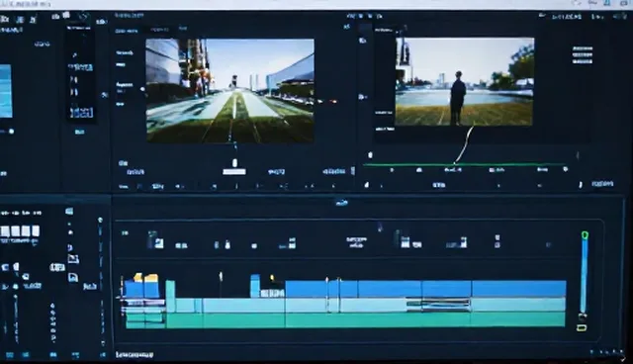633x364 pixels.
Task: Click the small round toggle dot in the far-left panel
Action: (11, 132)
